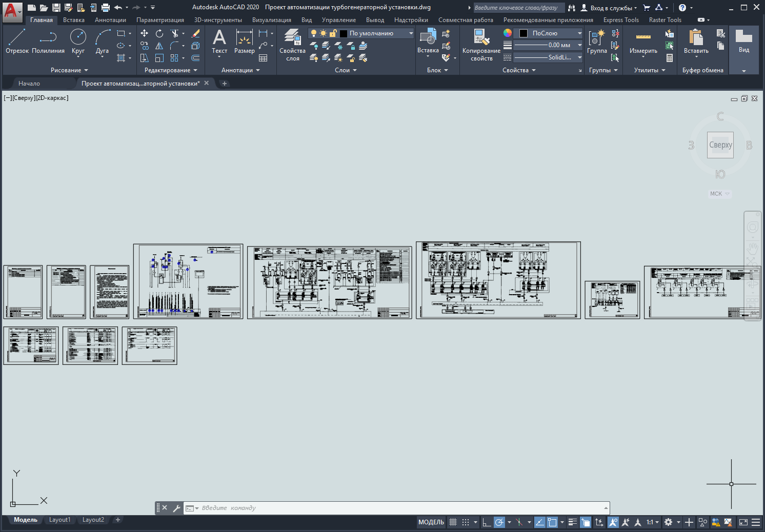765x532 pixels.
Task: Add a new layout with plus tab
Action: click(118, 520)
